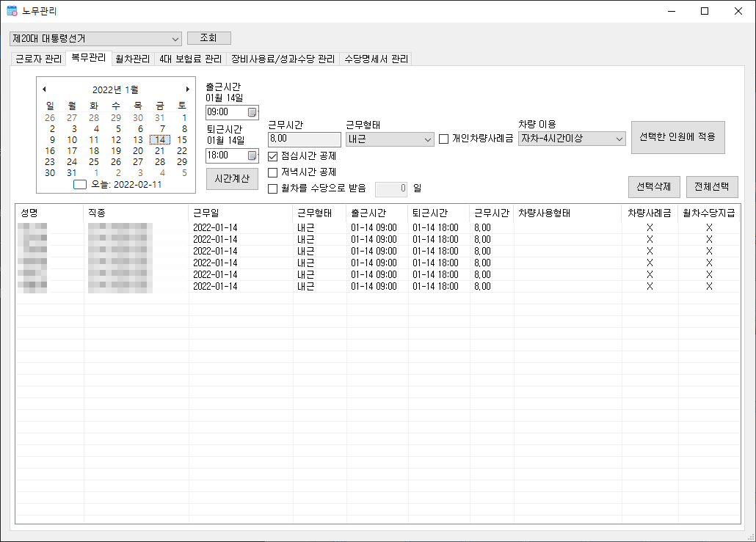Click 오늘: 2022-02-11 link in calendar
This screenshot has width=756, height=542.
126,185
